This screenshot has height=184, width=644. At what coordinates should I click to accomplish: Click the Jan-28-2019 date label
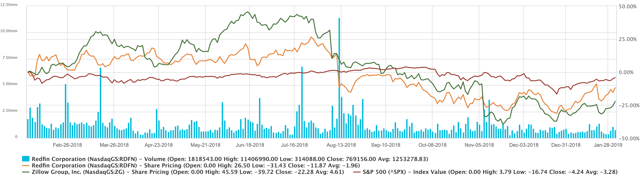(608, 145)
